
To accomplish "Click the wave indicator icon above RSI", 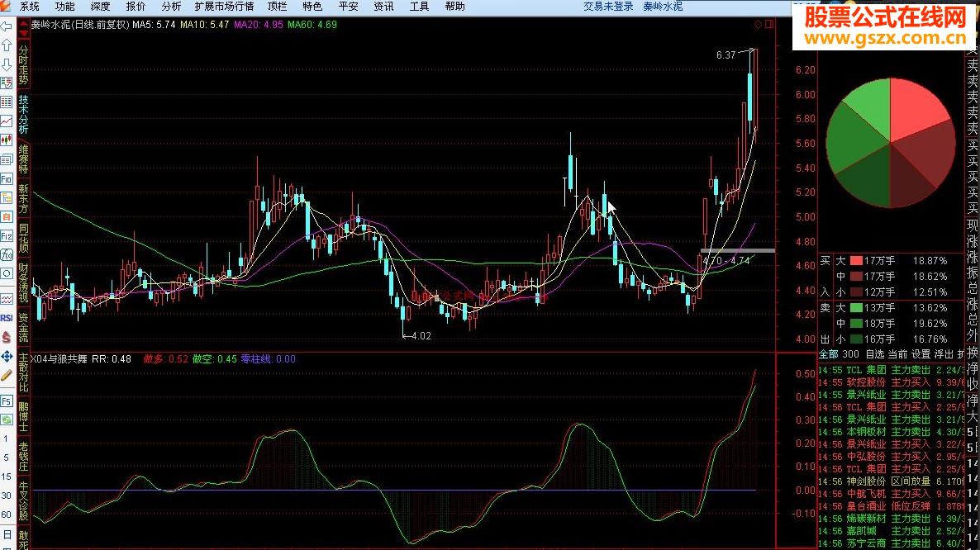I will pos(7,299).
